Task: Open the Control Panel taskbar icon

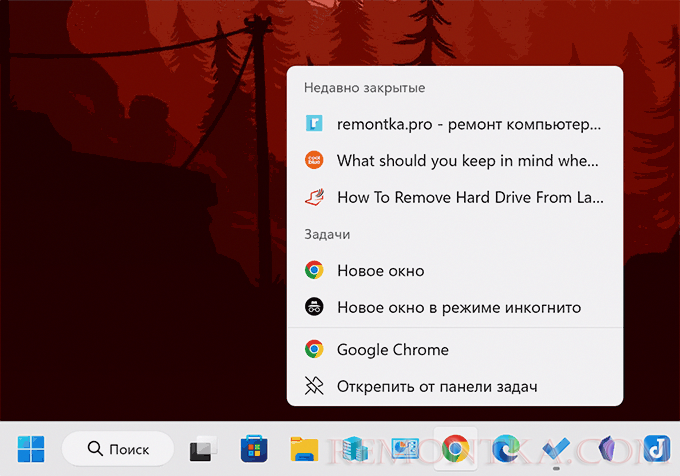Action: pos(405,449)
